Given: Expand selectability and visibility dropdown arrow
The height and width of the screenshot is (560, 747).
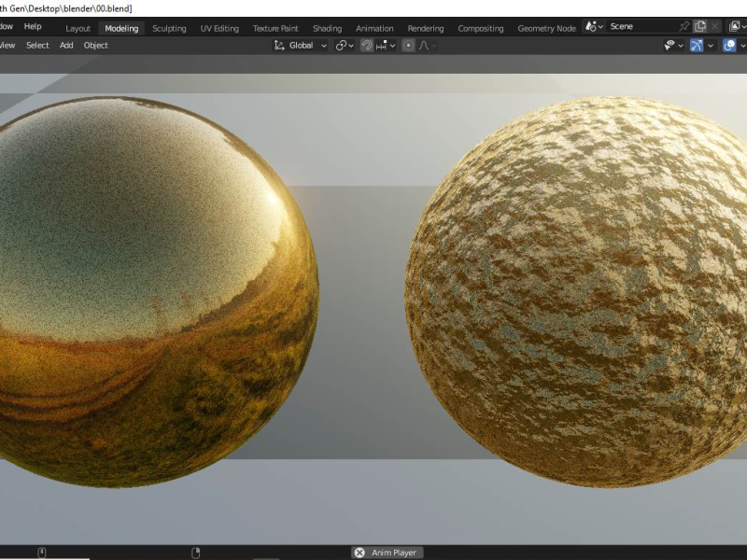Looking at the screenshot, I should [683, 45].
